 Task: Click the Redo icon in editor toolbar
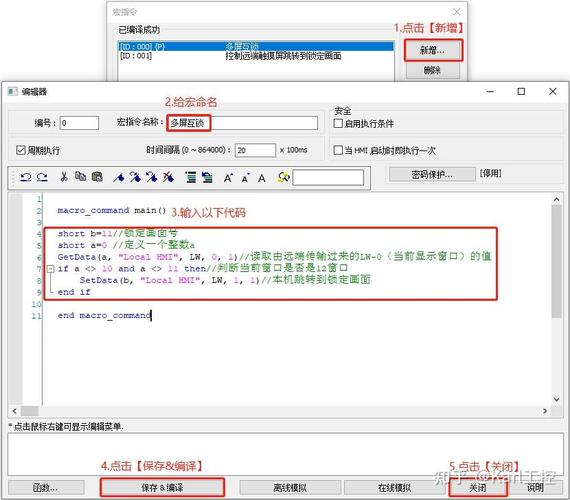[42, 177]
